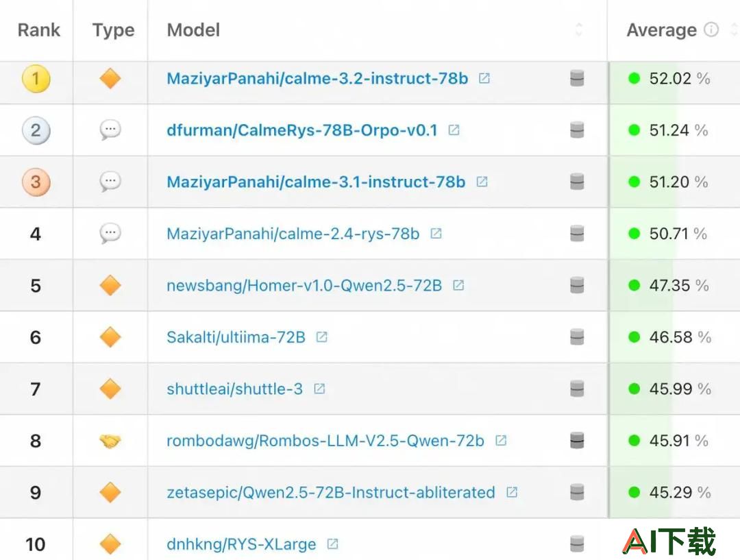Image resolution: width=740 pixels, height=560 pixels.
Task: Click database icon in CalmeRys-78B-Orpo-v0.1 row
Action: click(577, 130)
